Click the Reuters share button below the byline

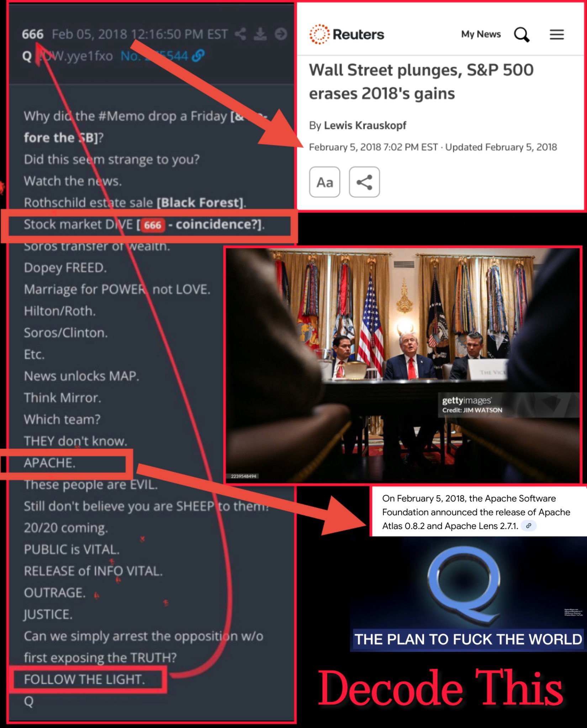[364, 182]
